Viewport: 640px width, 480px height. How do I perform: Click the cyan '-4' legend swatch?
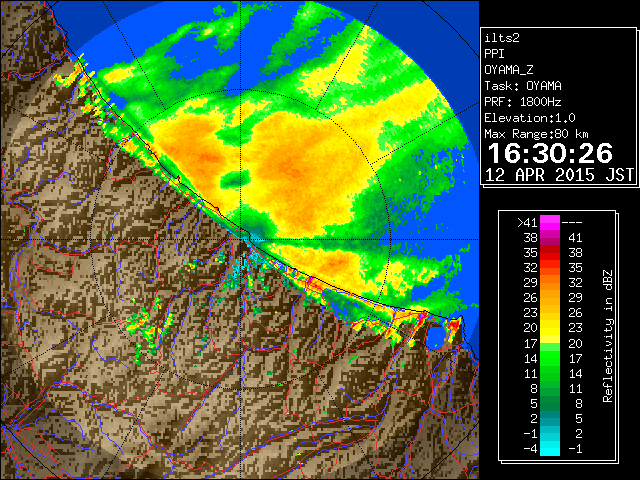click(x=550, y=448)
